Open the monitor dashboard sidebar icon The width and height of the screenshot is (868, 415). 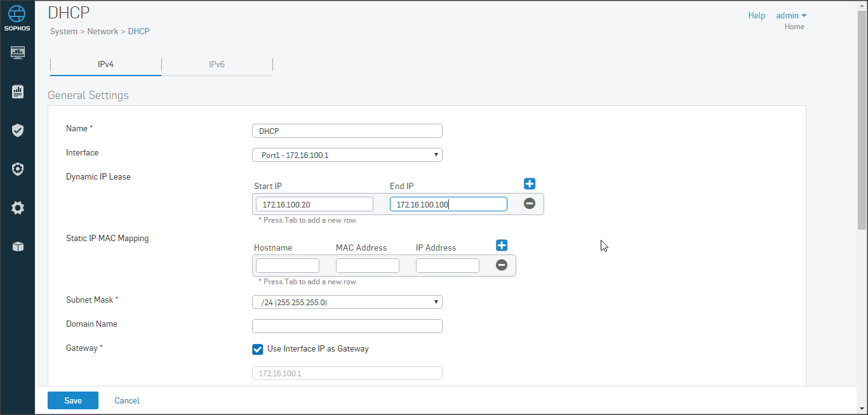point(18,53)
